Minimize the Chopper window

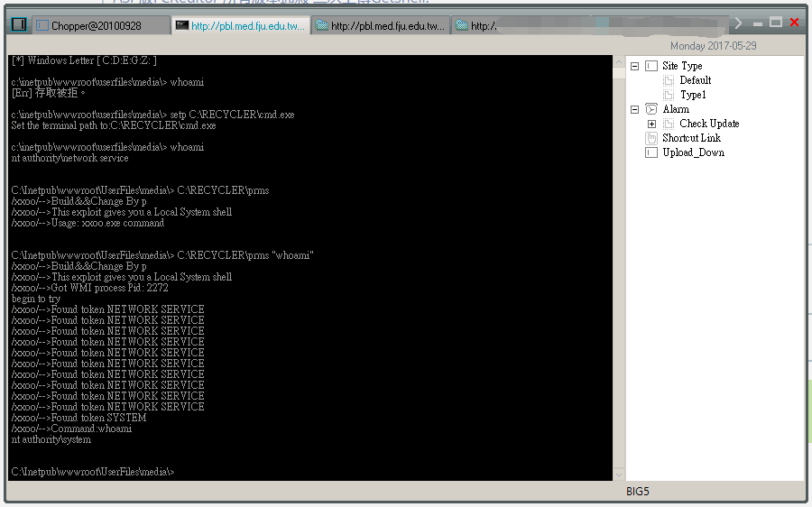(758, 23)
